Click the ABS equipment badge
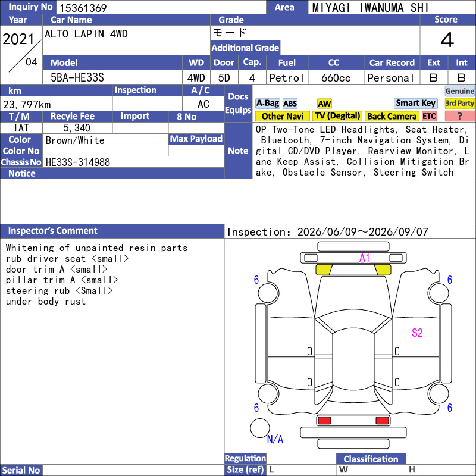 click(290, 104)
